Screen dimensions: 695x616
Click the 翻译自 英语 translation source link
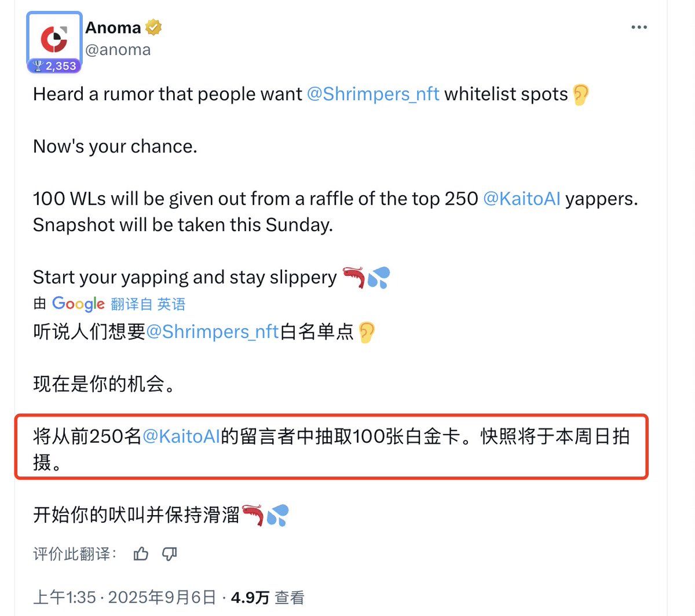(148, 304)
